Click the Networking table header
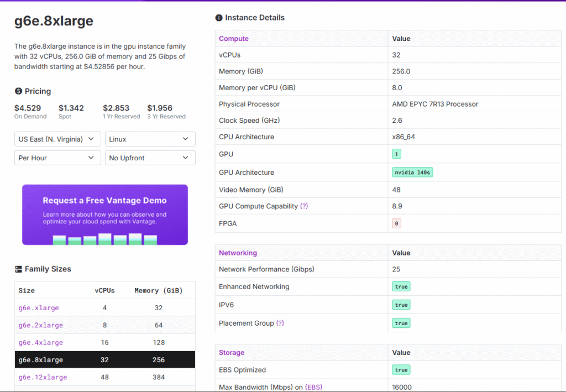The width and height of the screenshot is (566, 392). pos(238,253)
